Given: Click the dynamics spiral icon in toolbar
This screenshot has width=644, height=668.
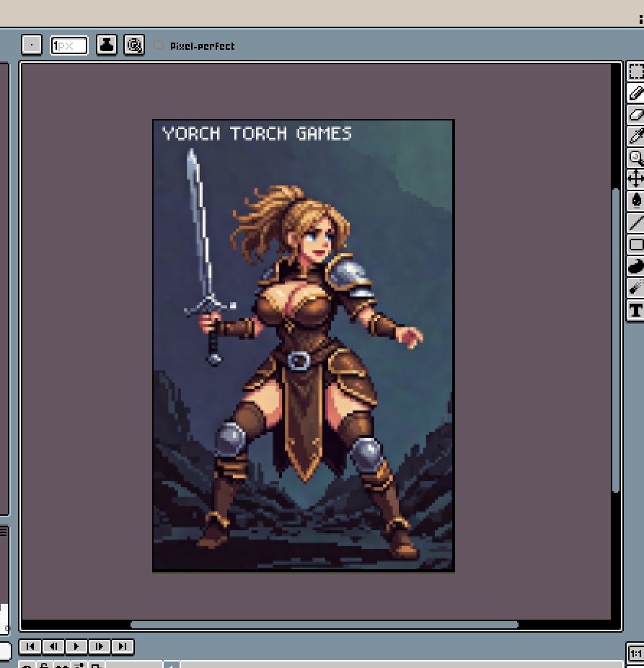Looking at the screenshot, I should point(133,45).
